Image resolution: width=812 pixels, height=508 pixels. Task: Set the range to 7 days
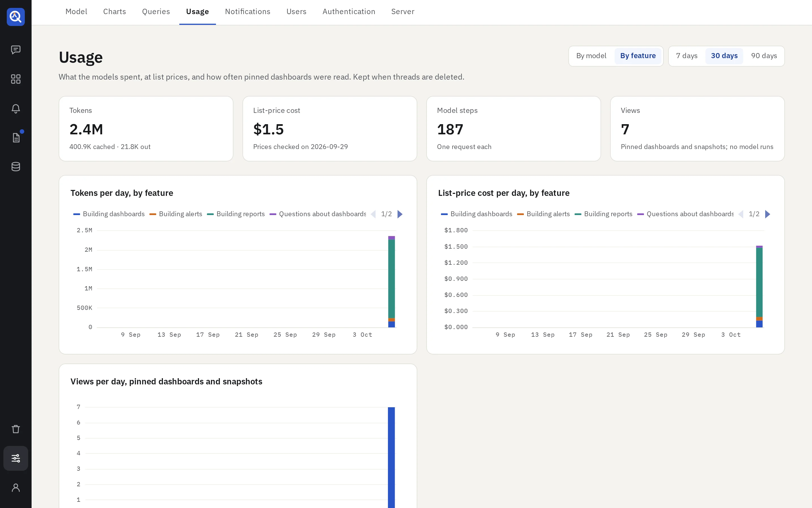687,56
